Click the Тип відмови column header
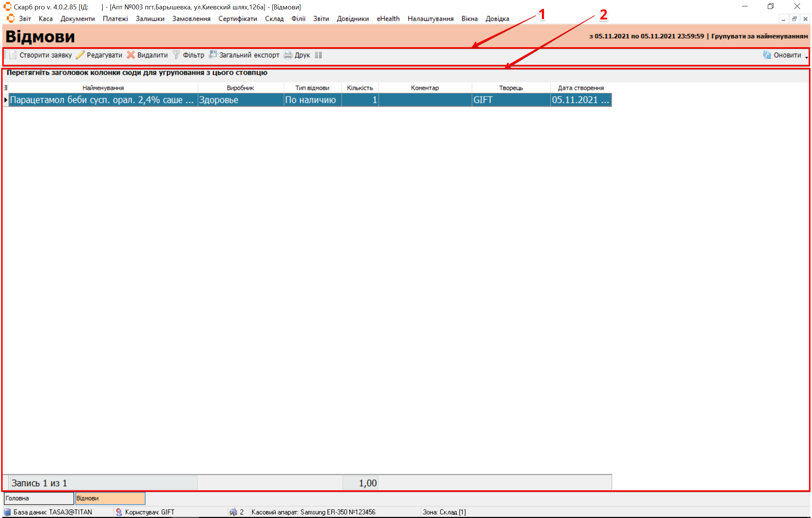812x518 pixels. [312, 88]
